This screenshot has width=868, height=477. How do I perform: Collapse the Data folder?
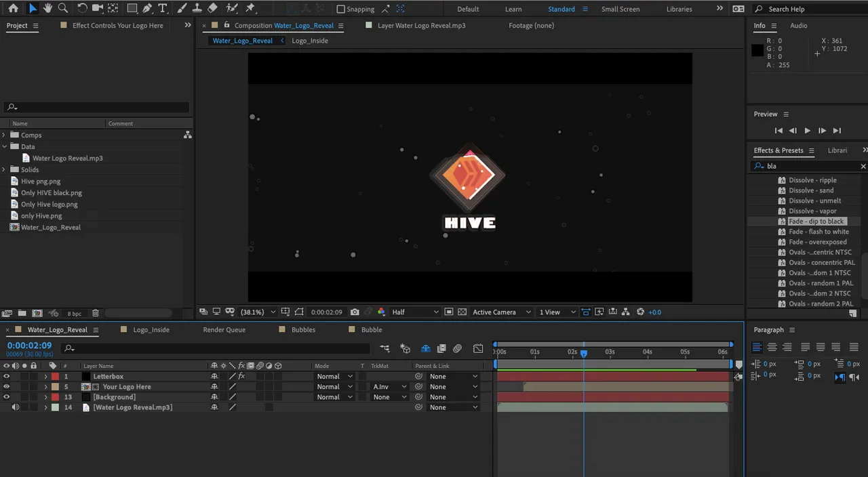(5, 146)
